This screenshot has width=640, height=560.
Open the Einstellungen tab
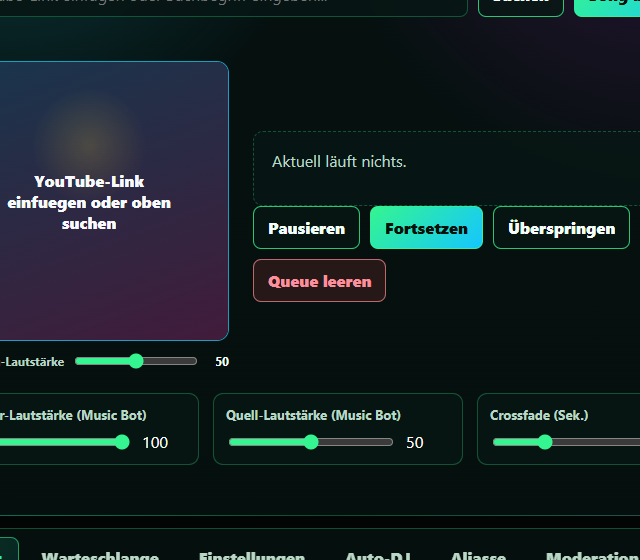pyautogui.click(x=252, y=555)
